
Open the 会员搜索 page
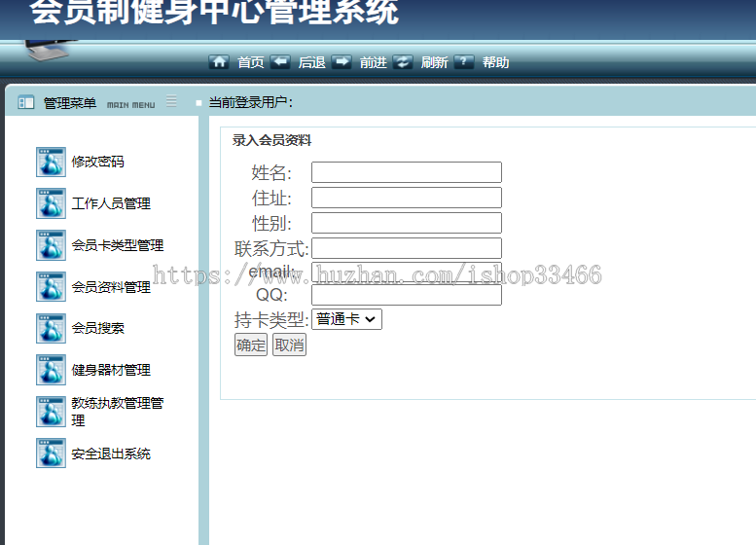(x=98, y=328)
